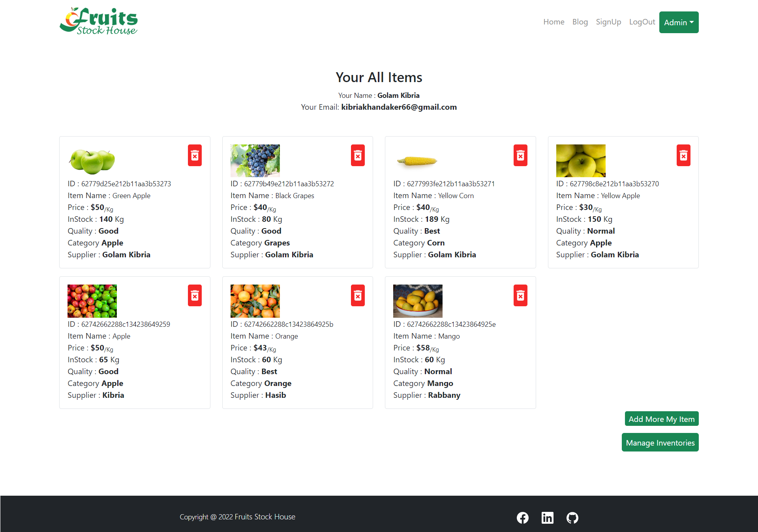Click 'Supplier : Hasib' on Orange card
758x532 pixels.
(258, 395)
